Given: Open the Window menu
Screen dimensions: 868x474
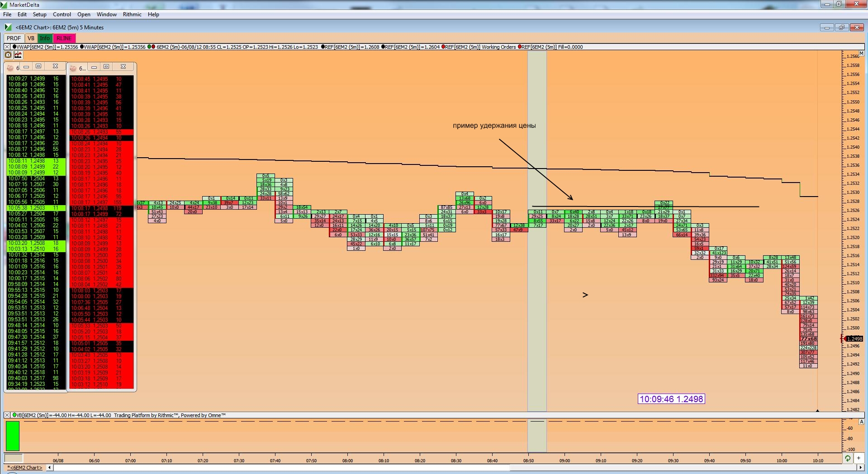Looking at the screenshot, I should 107,14.
